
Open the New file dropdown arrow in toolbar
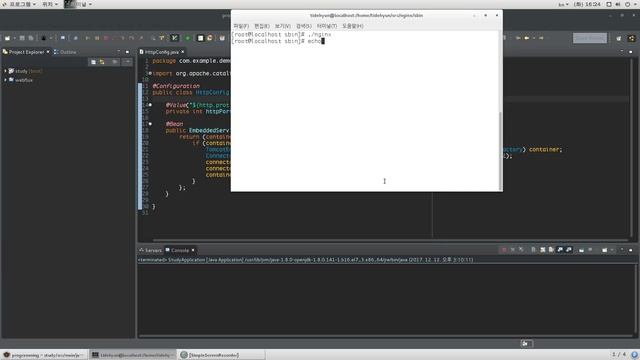click(x=14, y=38)
